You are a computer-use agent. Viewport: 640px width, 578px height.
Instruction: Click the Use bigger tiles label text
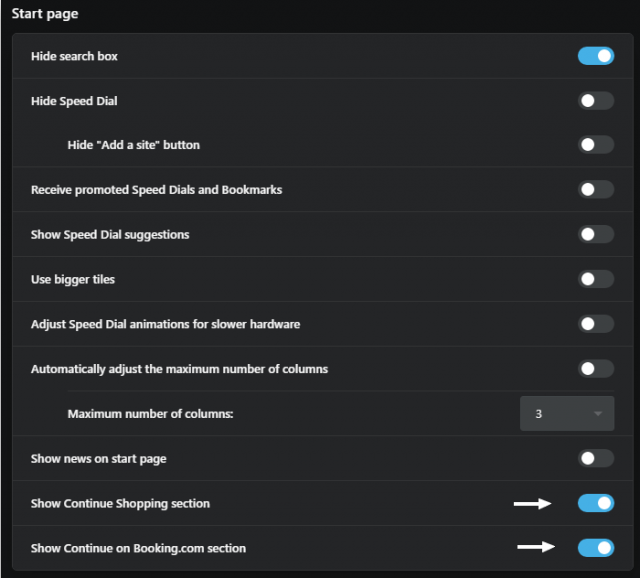tap(73, 280)
